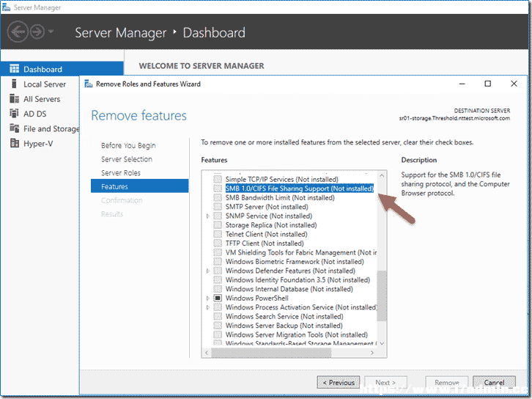Image resolution: width=532 pixels, height=399 pixels.
Task: Go to the Server Selection step
Action: pyautogui.click(x=127, y=159)
